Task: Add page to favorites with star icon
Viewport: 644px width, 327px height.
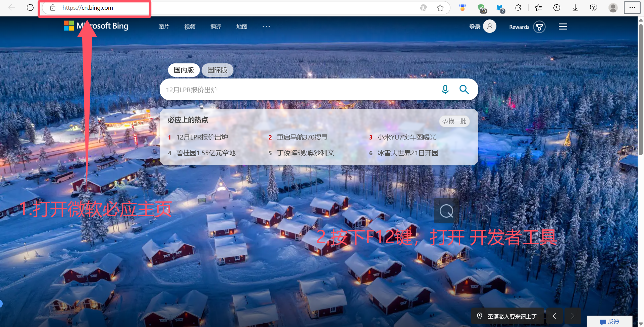Action: coord(440,8)
